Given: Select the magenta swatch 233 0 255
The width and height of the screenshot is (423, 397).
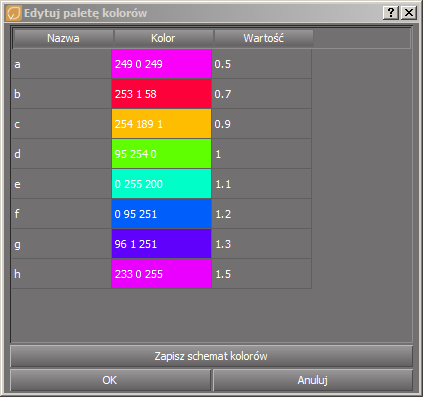Looking at the screenshot, I should coord(161,274).
